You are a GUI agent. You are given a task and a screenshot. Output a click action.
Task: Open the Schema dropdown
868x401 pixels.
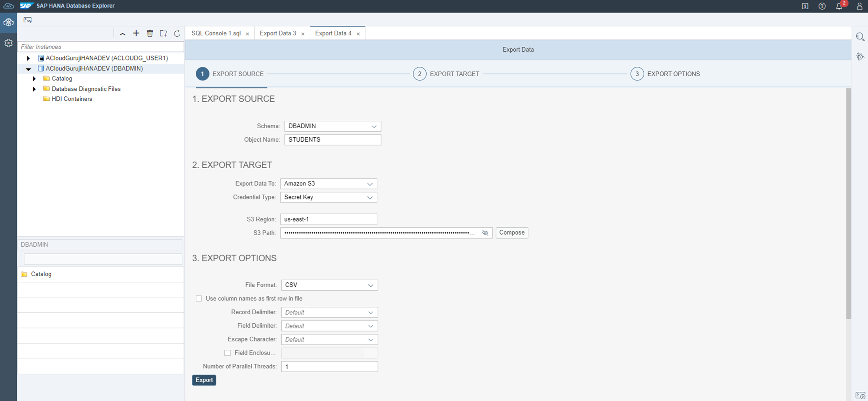332,126
